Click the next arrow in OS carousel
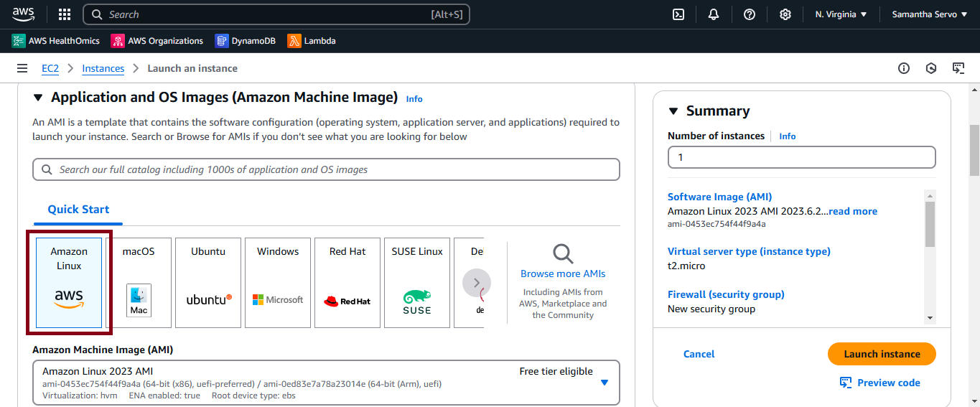The width and height of the screenshot is (980, 407). click(x=477, y=283)
